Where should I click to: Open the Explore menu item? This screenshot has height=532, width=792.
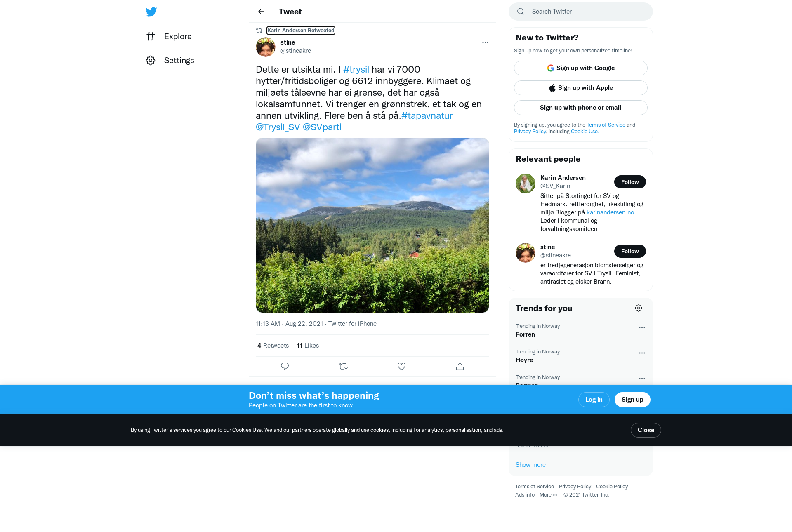pyautogui.click(x=169, y=36)
